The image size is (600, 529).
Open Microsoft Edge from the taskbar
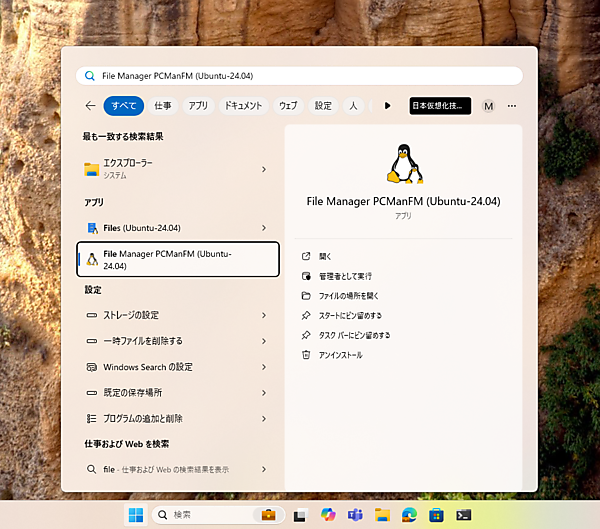coord(409,515)
